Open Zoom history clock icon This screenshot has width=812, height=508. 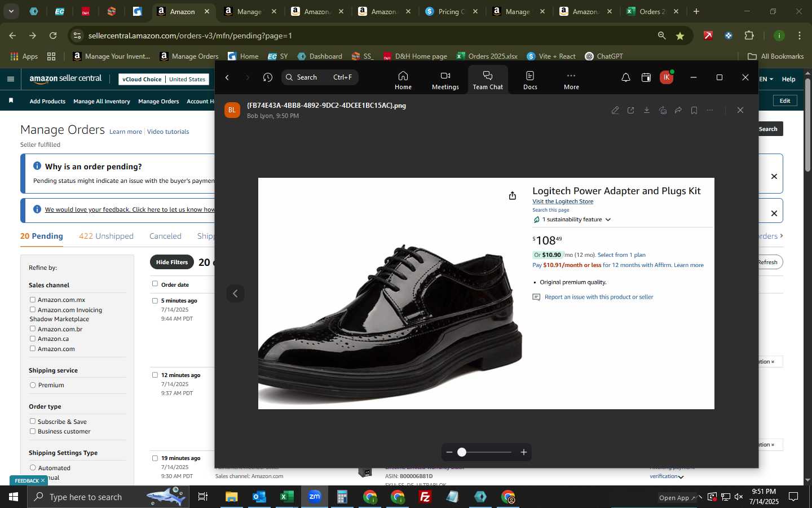[268, 77]
